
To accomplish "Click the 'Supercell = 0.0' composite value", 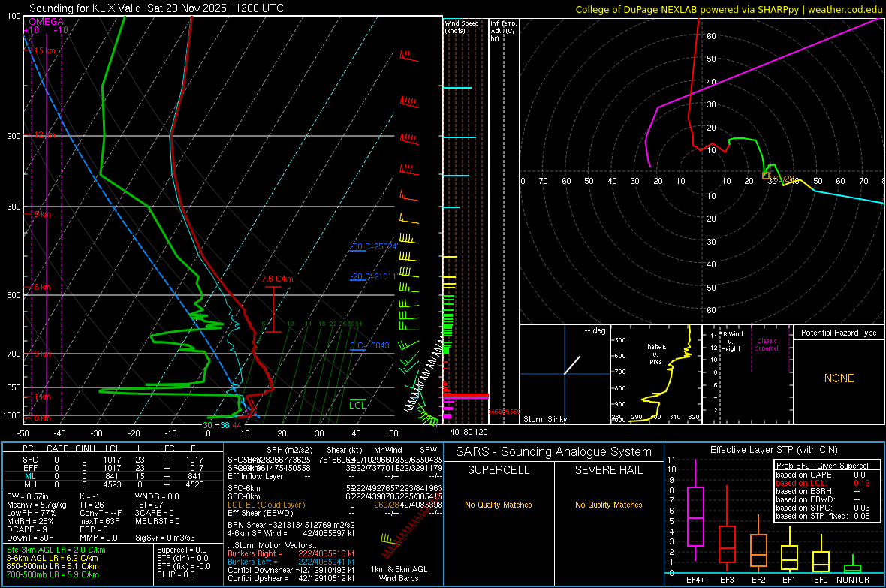I will (182, 550).
